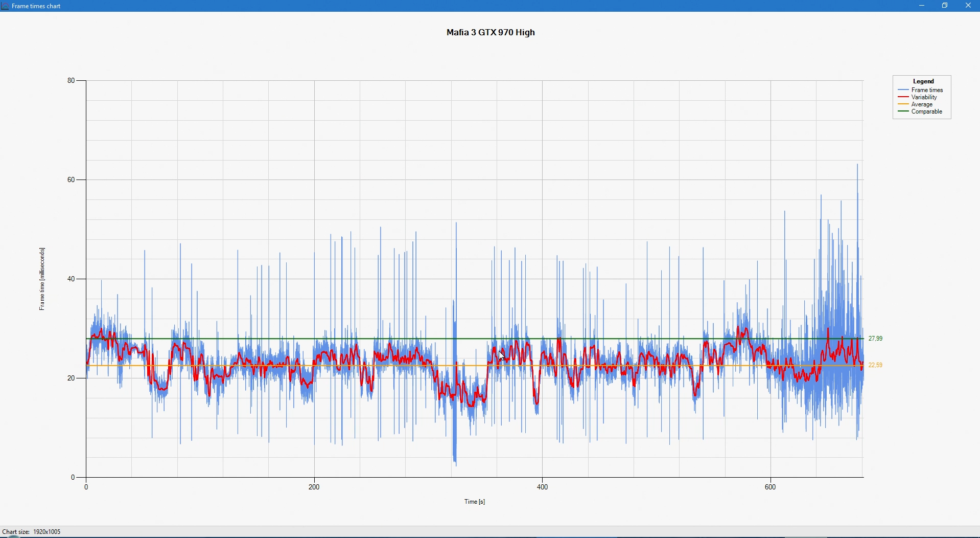
Task: Click the Chart size 1920x1005 status text
Action: (x=31, y=532)
